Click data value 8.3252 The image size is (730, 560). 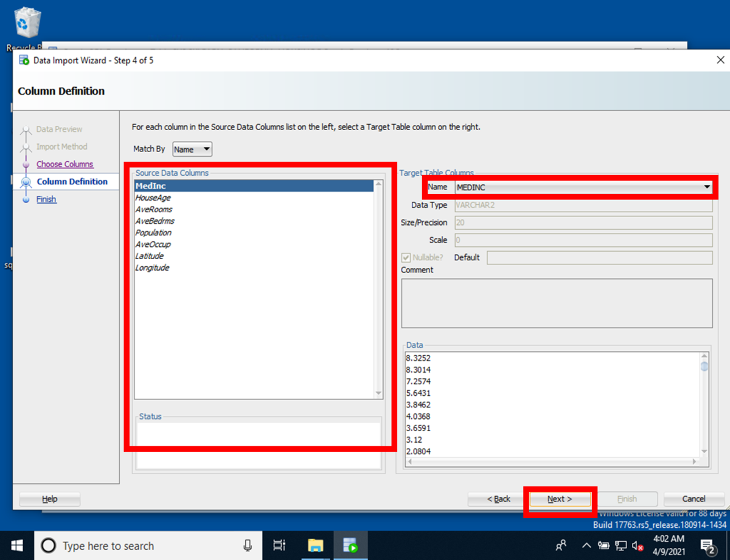pos(418,358)
